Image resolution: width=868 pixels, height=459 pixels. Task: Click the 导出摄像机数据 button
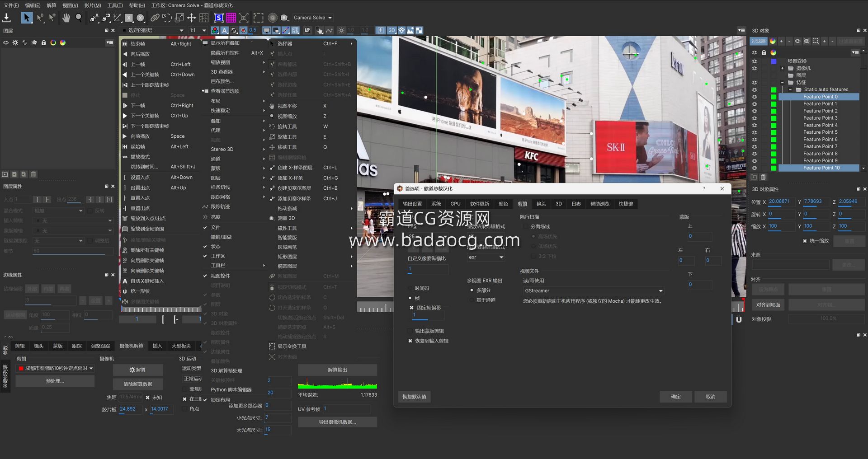tap(337, 422)
